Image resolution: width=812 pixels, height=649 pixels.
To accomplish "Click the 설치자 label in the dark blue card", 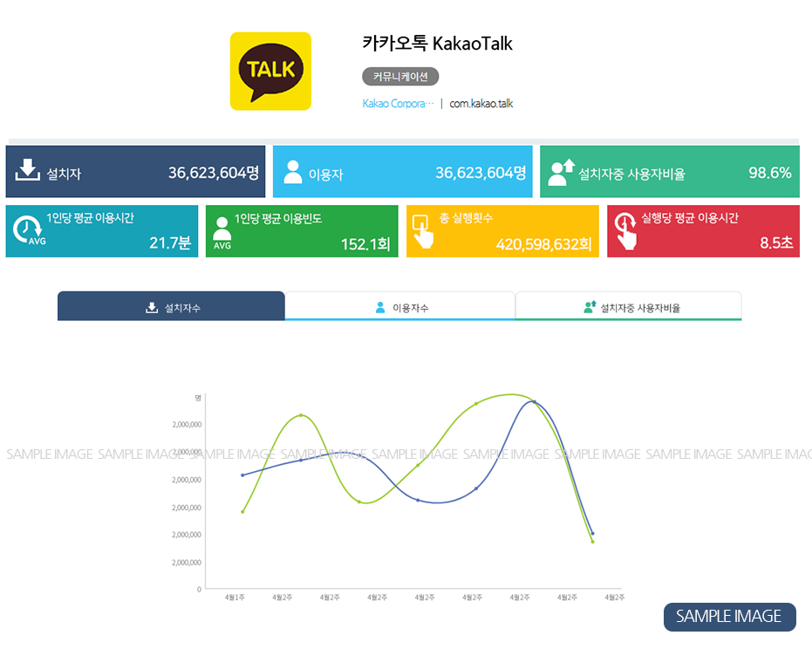I will 65,174.
